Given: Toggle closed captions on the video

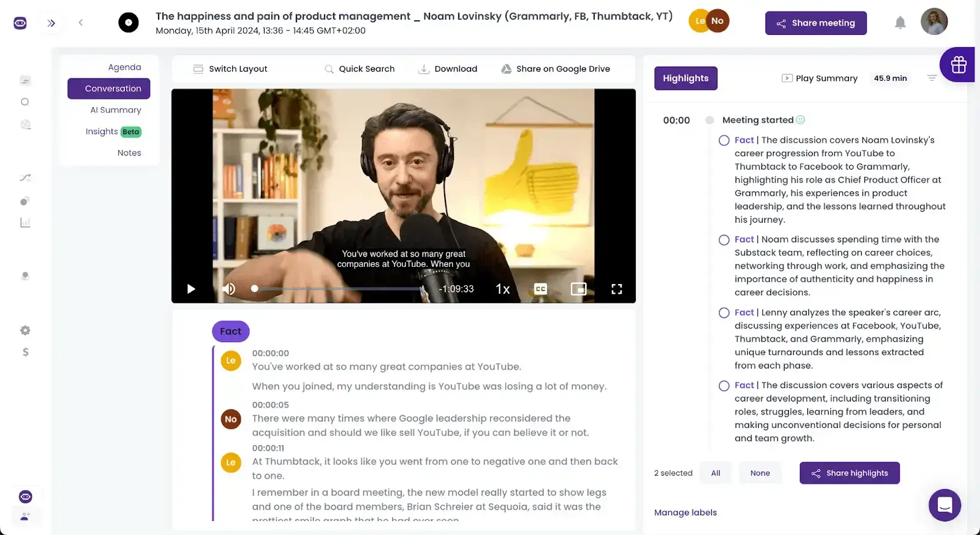Looking at the screenshot, I should click(x=540, y=289).
